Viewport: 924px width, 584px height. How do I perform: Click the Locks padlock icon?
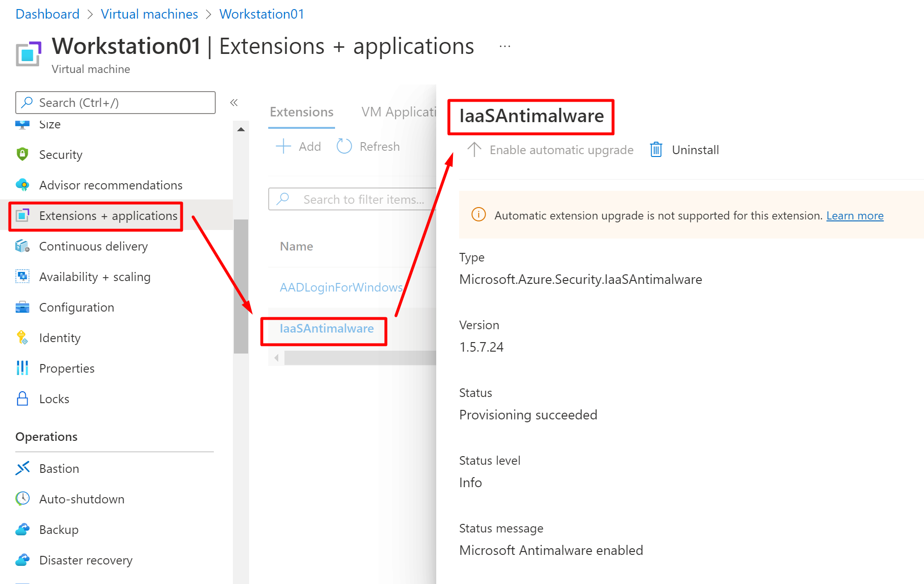(22, 398)
